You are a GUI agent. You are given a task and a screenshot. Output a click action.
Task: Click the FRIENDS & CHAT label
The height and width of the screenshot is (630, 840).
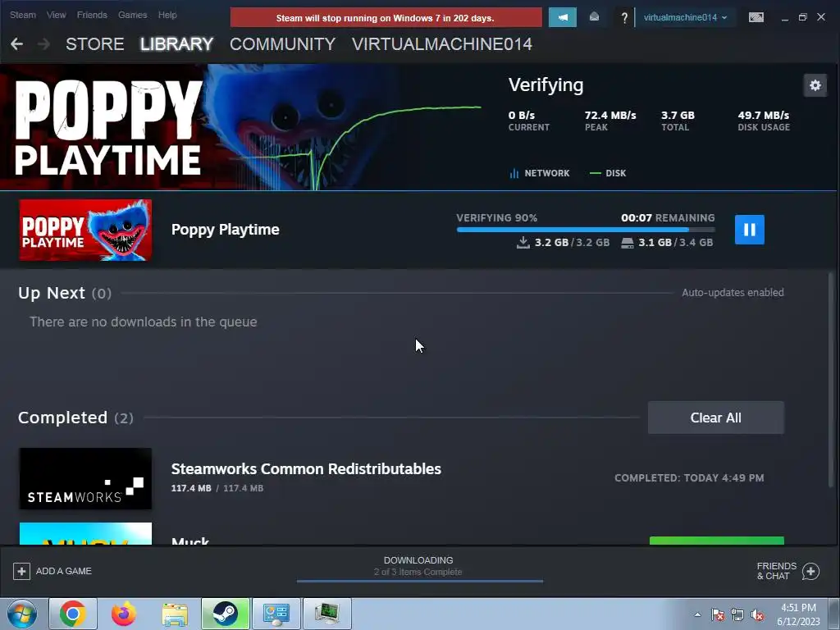click(776, 571)
